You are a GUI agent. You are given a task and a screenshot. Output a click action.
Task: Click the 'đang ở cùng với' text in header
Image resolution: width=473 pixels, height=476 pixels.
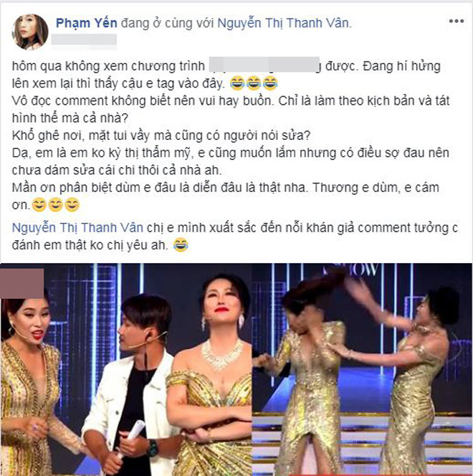click(167, 23)
